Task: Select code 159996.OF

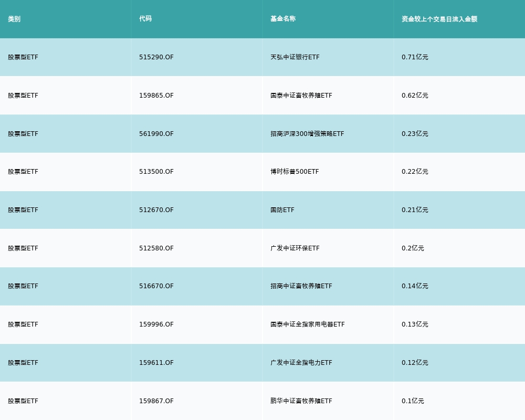Action: 156,324
